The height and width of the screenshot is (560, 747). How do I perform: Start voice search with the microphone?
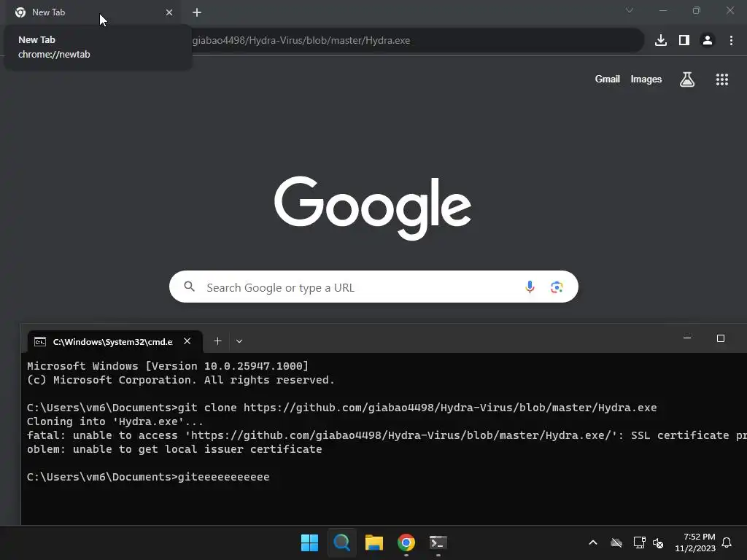point(530,287)
